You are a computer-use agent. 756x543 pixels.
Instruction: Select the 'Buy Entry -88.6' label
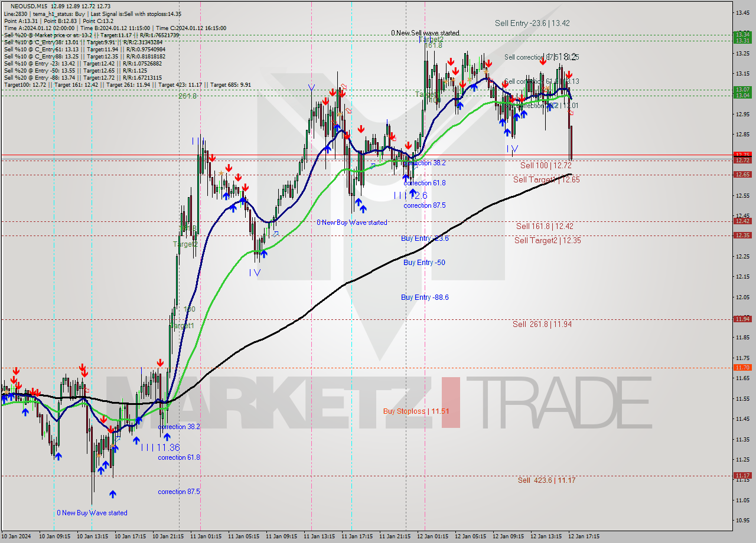pyautogui.click(x=425, y=297)
